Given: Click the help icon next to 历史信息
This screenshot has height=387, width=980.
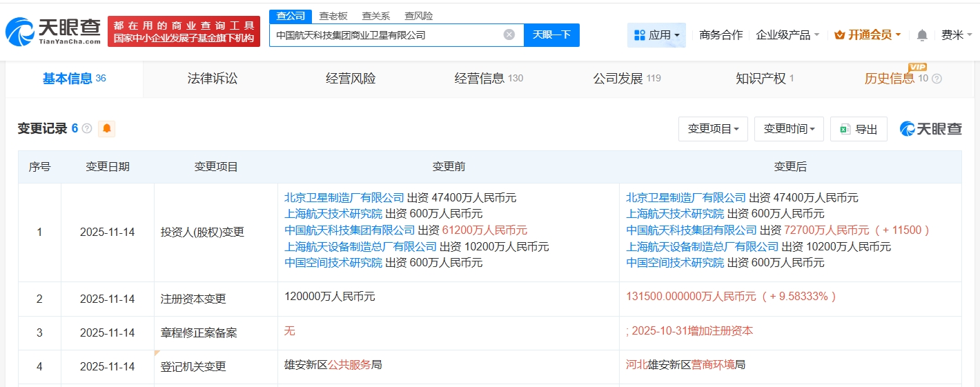Looking at the screenshot, I should tap(937, 79).
